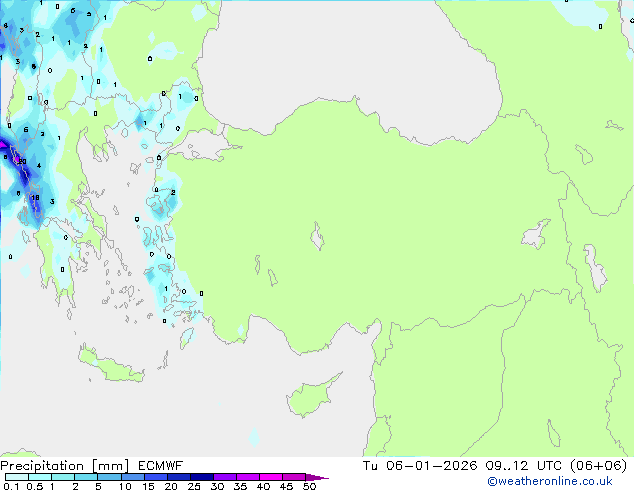Choose the 10–15 mm legend color swatch
This screenshot has width=634, height=490.
(132, 477)
